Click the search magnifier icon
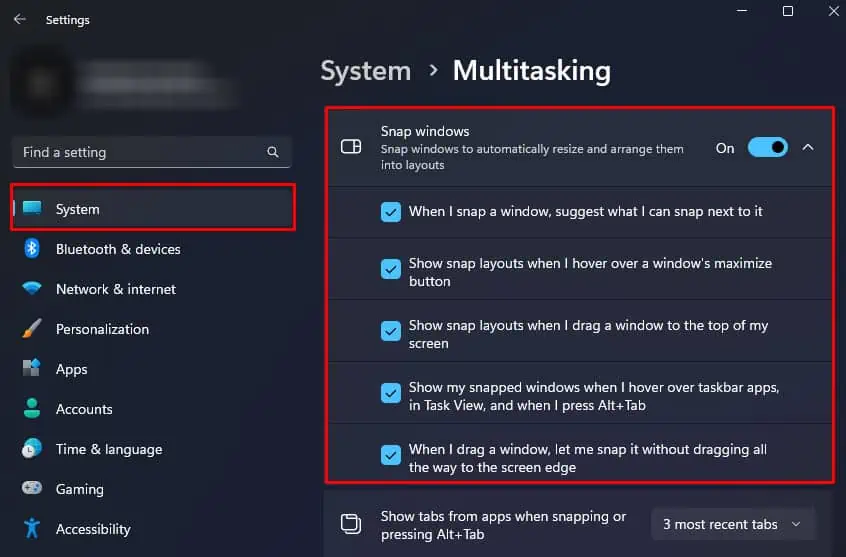The height and width of the screenshot is (557, 846). 273,152
